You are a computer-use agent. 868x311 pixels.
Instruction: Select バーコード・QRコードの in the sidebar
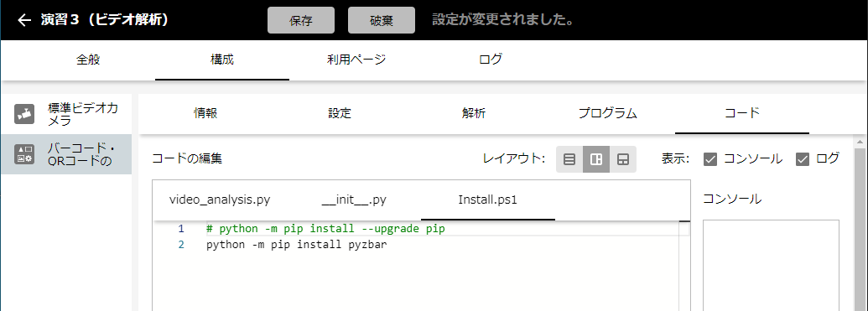(66, 154)
